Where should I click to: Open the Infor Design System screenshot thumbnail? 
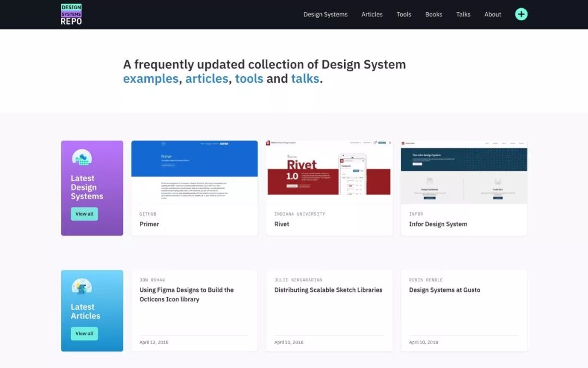tap(464, 172)
